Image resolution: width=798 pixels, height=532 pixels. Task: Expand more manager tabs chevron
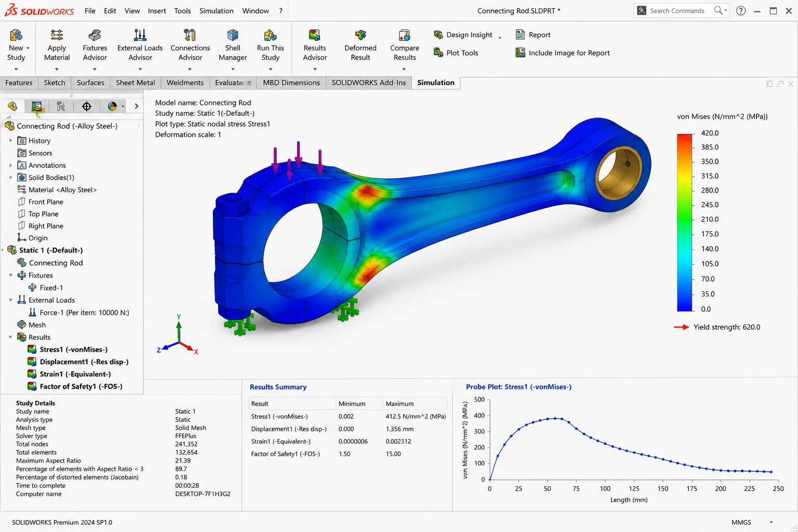click(136, 106)
